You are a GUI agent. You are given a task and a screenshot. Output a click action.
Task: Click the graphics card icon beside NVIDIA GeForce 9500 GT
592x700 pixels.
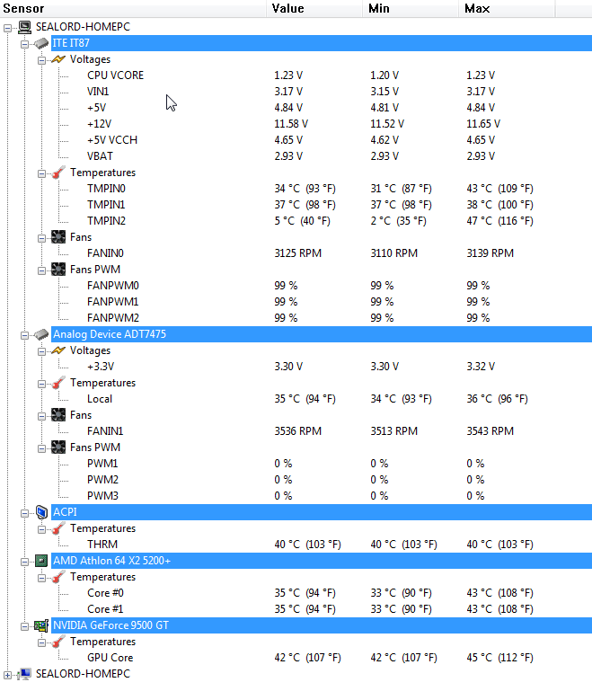41,625
